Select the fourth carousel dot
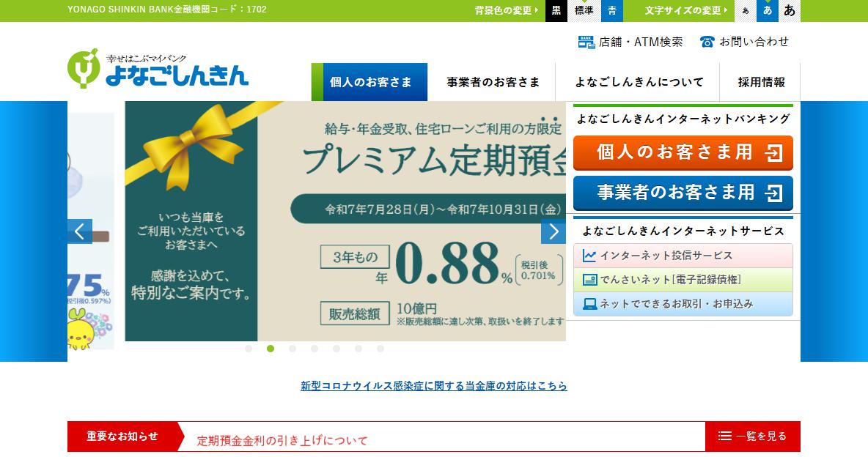Image resolution: width=868 pixels, height=457 pixels. click(x=315, y=349)
